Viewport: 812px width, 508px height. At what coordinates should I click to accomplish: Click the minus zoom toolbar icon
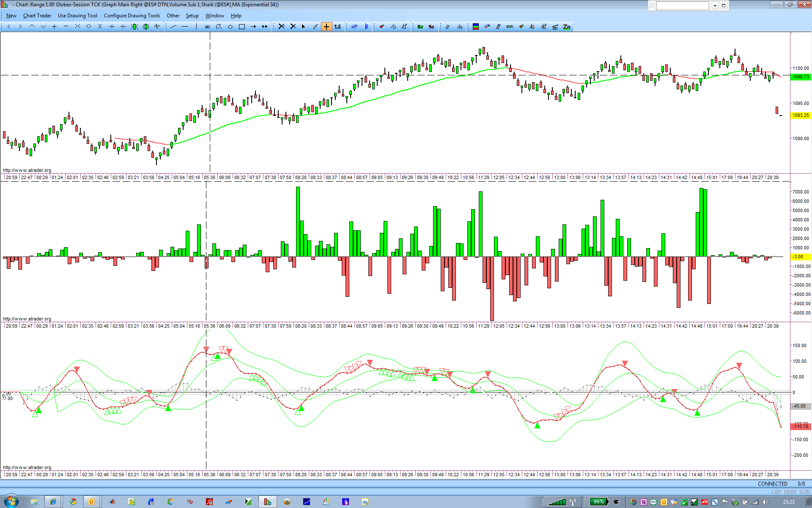pyautogui.click(x=66, y=27)
